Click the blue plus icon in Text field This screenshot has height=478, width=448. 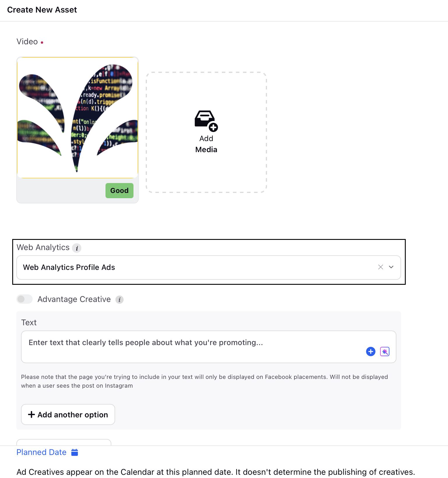click(x=370, y=352)
